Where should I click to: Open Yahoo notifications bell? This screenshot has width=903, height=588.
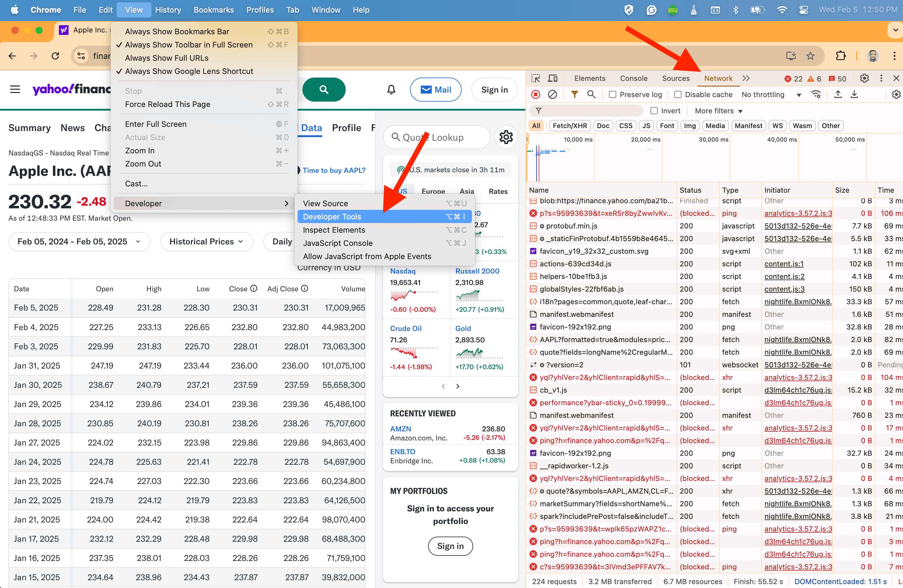coord(391,90)
